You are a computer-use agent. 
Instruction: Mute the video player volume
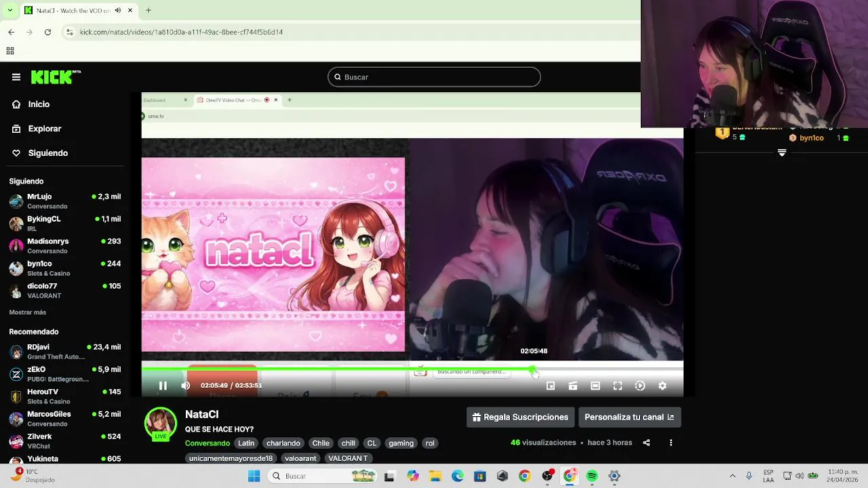(186, 386)
